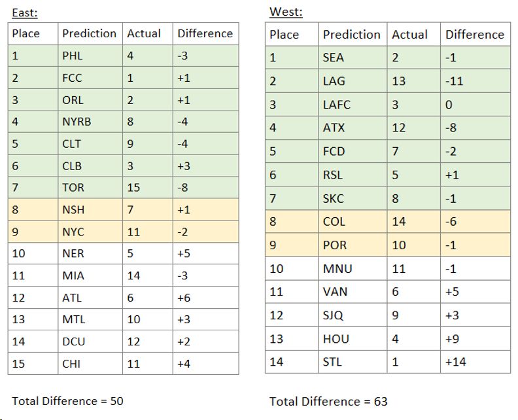The width and height of the screenshot is (518, 420).
Task: Click the West table's Difference column header
Action: 475,35
